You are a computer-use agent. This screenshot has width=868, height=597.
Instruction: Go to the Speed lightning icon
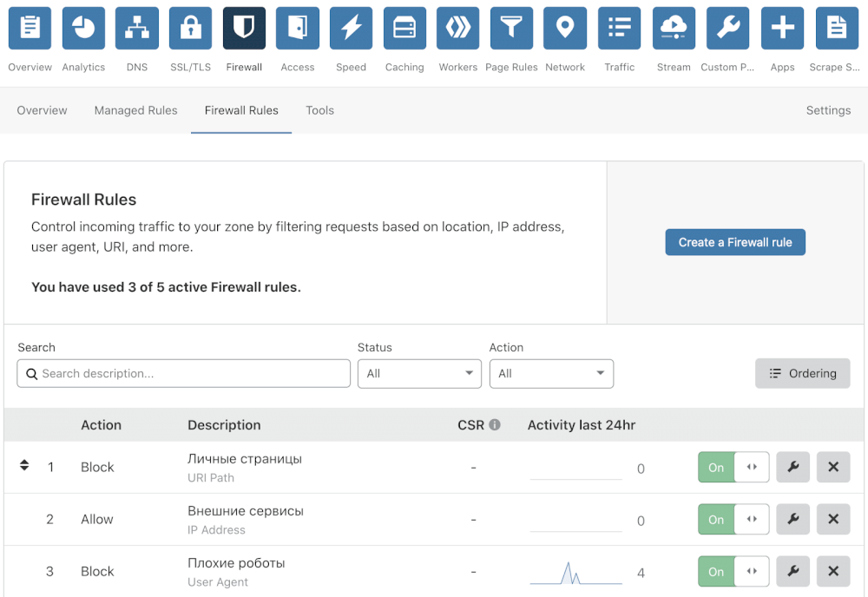351,29
